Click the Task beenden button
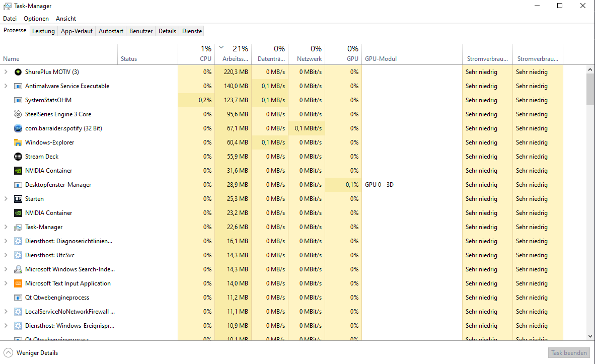 click(569, 352)
